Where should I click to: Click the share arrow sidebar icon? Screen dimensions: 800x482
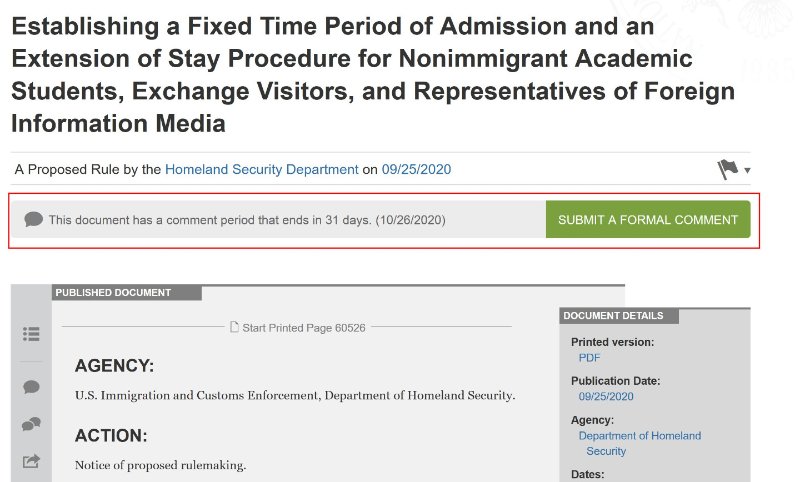31,462
